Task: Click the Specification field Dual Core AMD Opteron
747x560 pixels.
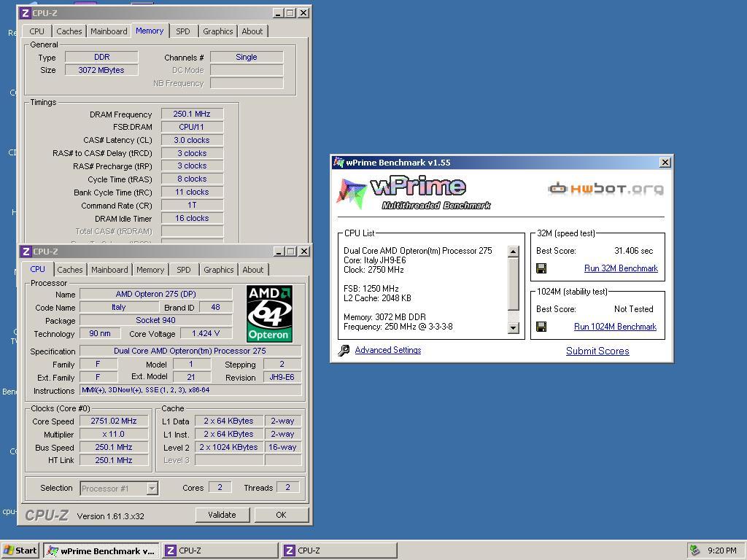Action: 190,351
